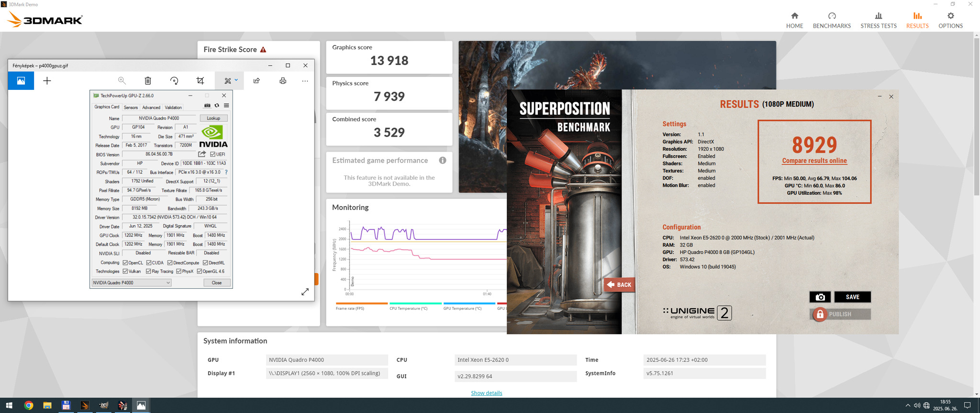Toggle the CUDA checkbox in the GPU-Z image

(x=149, y=263)
